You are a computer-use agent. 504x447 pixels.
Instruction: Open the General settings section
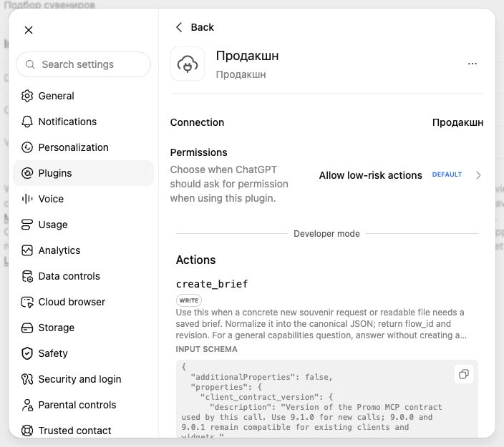pyautogui.click(x=83, y=96)
